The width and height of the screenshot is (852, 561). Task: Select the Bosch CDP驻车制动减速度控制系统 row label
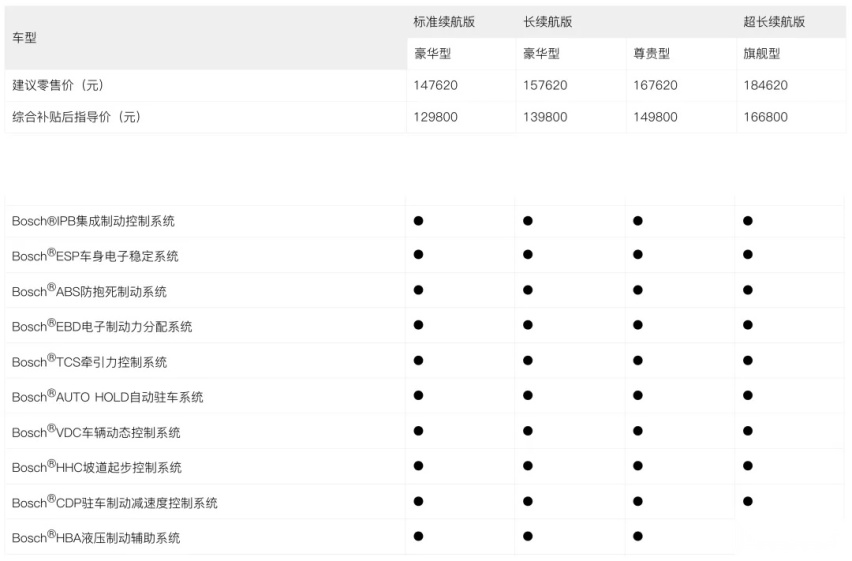115,501
